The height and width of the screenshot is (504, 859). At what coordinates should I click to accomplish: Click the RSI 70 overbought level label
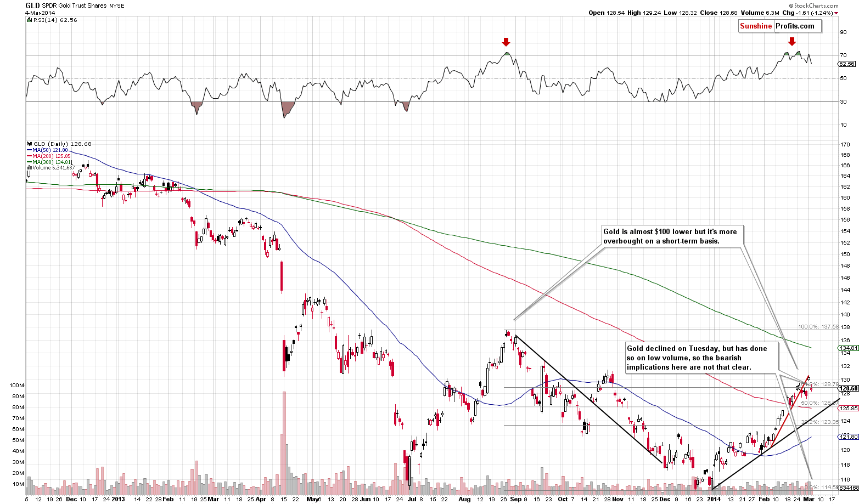843,55
